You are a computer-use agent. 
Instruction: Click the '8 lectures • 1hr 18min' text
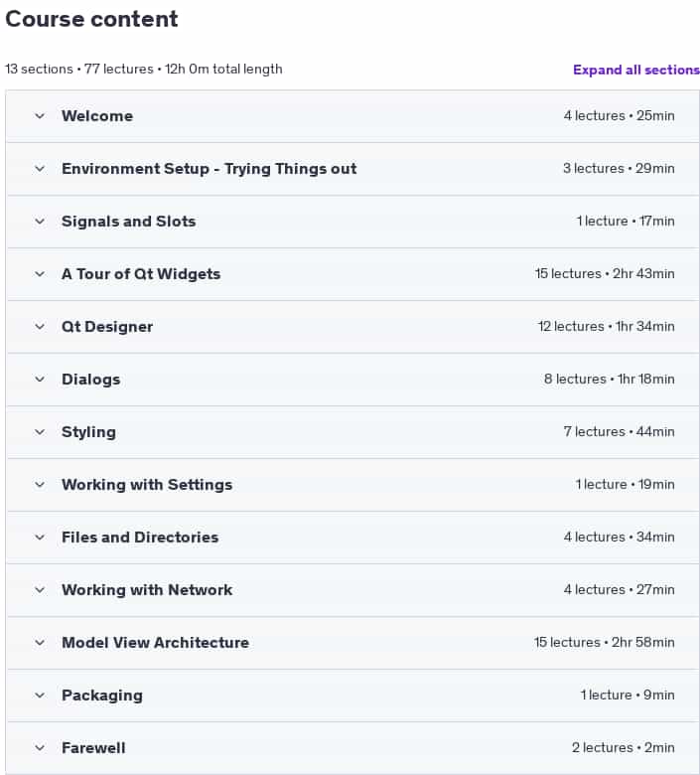pyautogui.click(x=609, y=380)
